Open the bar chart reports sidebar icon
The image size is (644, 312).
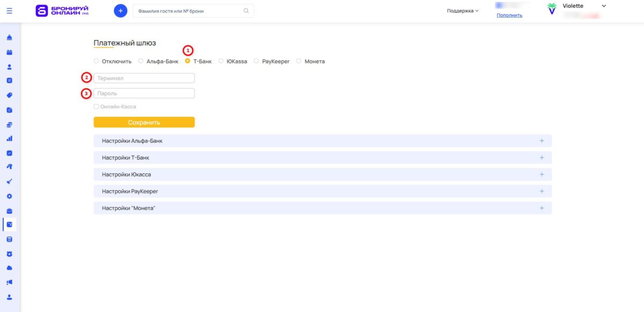tap(9, 138)
